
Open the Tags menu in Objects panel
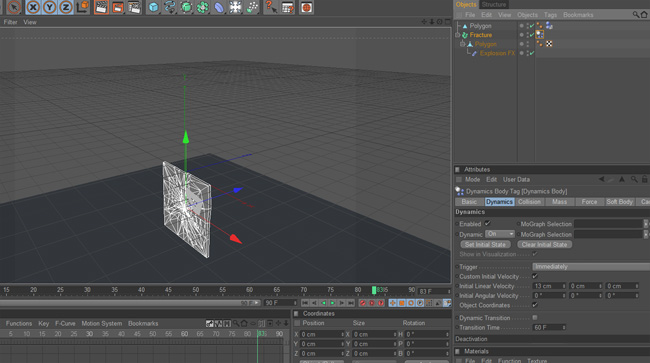[x=550, y=15]
